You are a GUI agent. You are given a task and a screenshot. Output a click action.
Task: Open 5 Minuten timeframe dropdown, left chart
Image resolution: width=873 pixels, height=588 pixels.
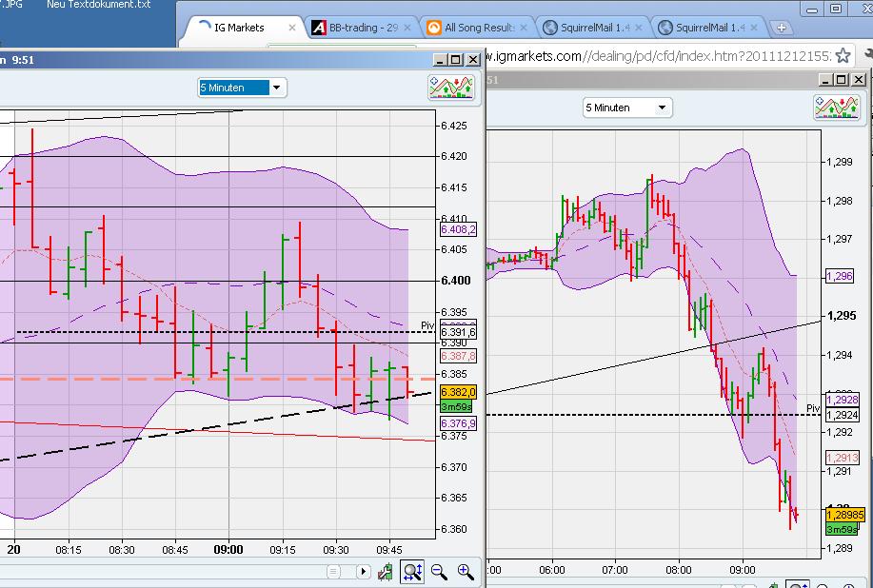point(242,88)
